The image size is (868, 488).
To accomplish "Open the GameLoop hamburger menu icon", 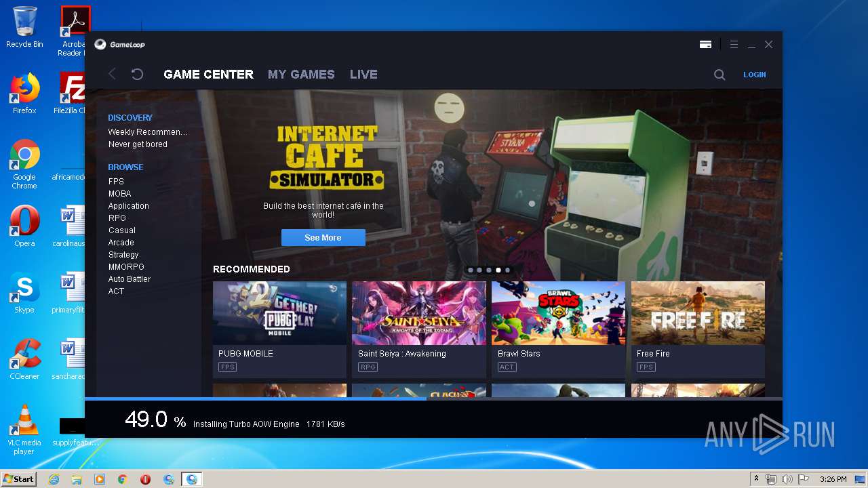I will click(734, 44).
